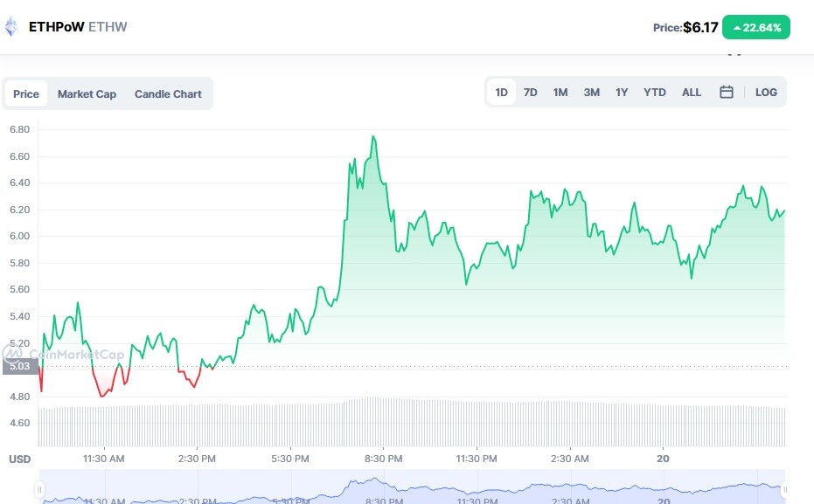Click the 11:30 AM axis label
Viewport: 814px width, 504px height.
103,459
